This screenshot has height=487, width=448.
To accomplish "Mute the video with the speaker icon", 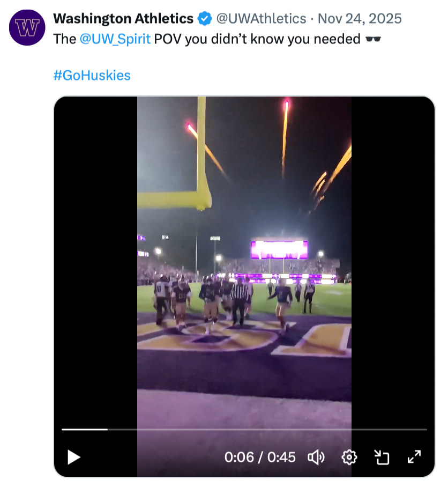I will click(x=316, y=457).
